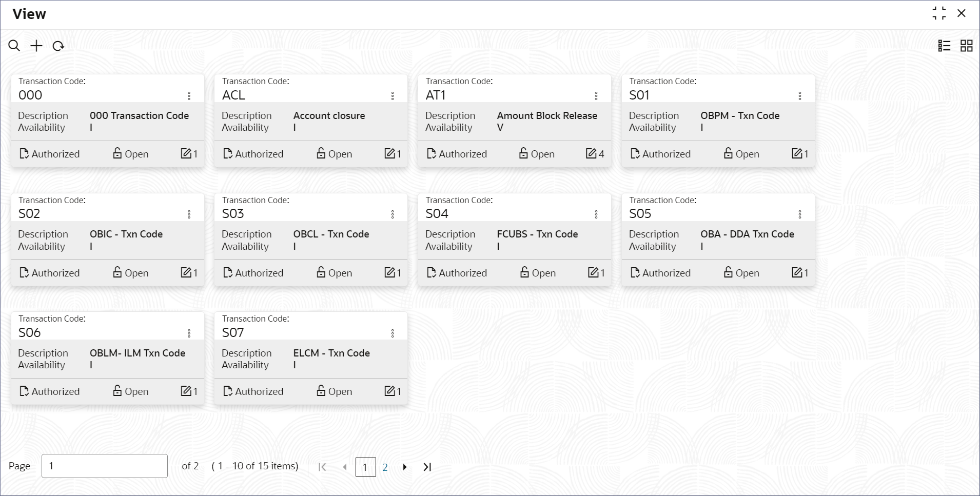
Task: Go to page 2 of results
Action: 385,467
